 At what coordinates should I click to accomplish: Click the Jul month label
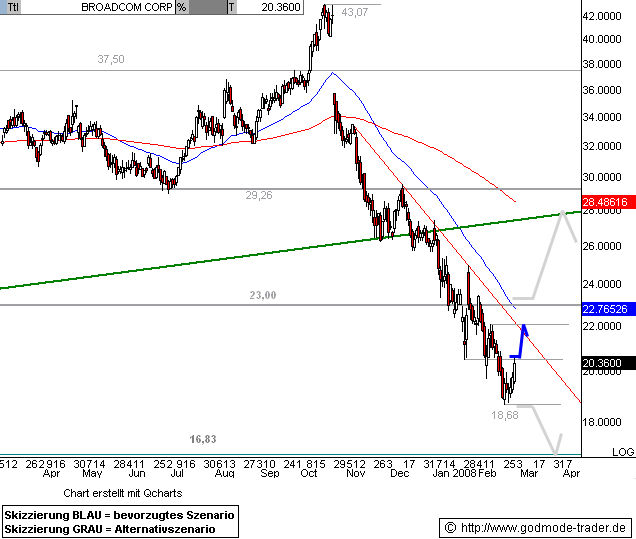point(178,473)
